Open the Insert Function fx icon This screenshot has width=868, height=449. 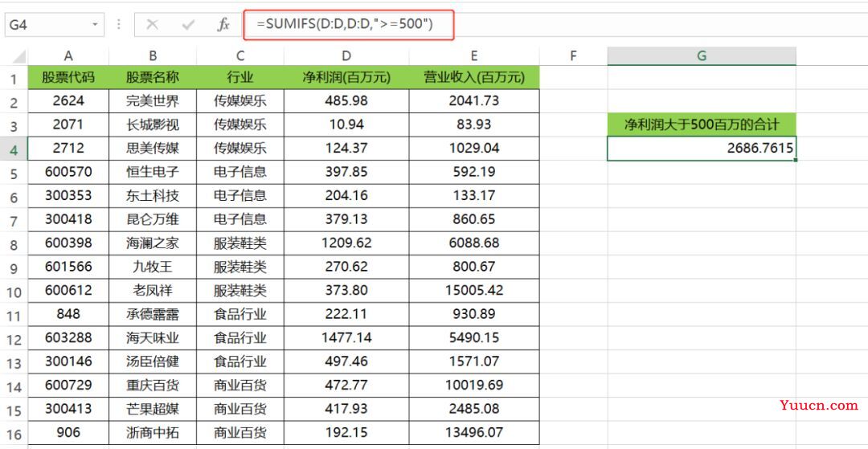click(223, 25)
